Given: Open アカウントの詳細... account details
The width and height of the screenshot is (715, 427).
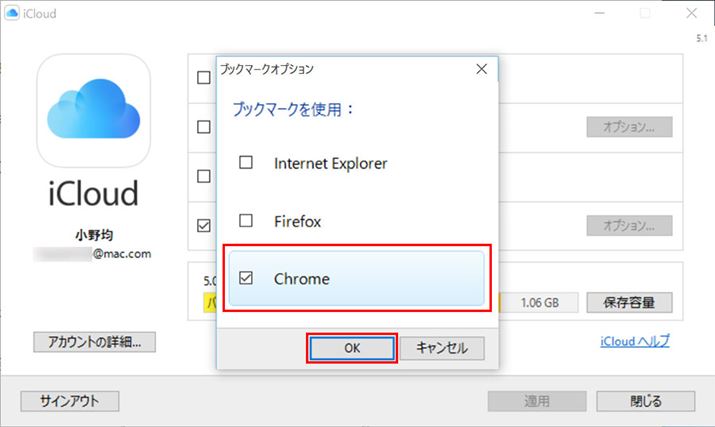Looking at the screenshot, I should point(94,341).
